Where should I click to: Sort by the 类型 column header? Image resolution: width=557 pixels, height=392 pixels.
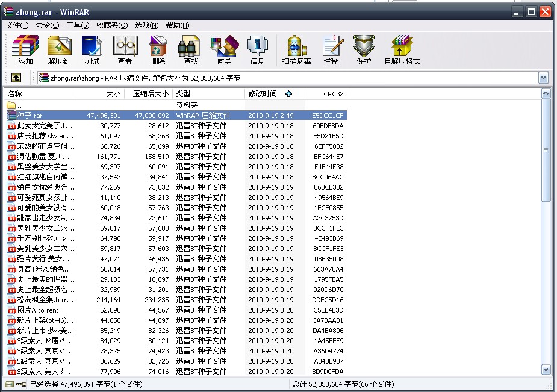tap(208, 94)
